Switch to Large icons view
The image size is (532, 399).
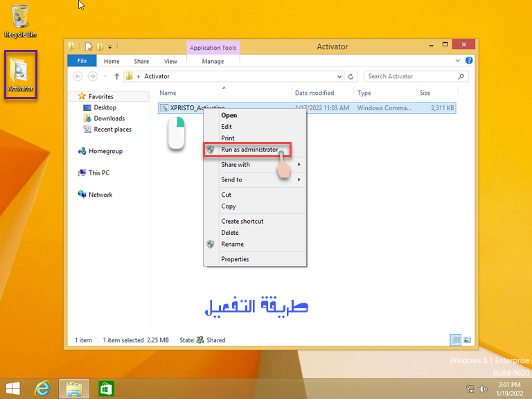tap(467, 339)
